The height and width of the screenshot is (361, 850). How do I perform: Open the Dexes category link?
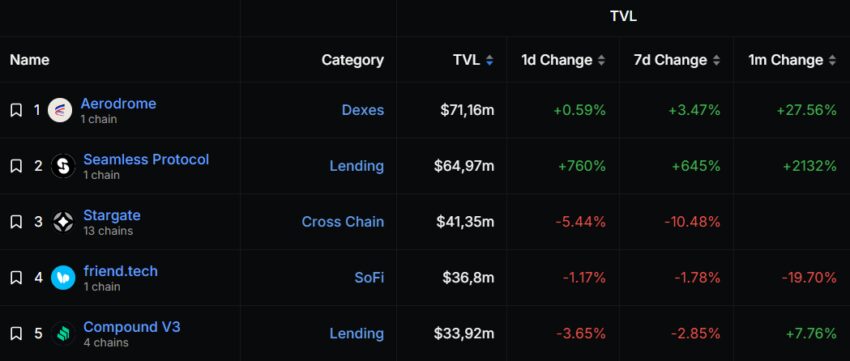point(363,110)
